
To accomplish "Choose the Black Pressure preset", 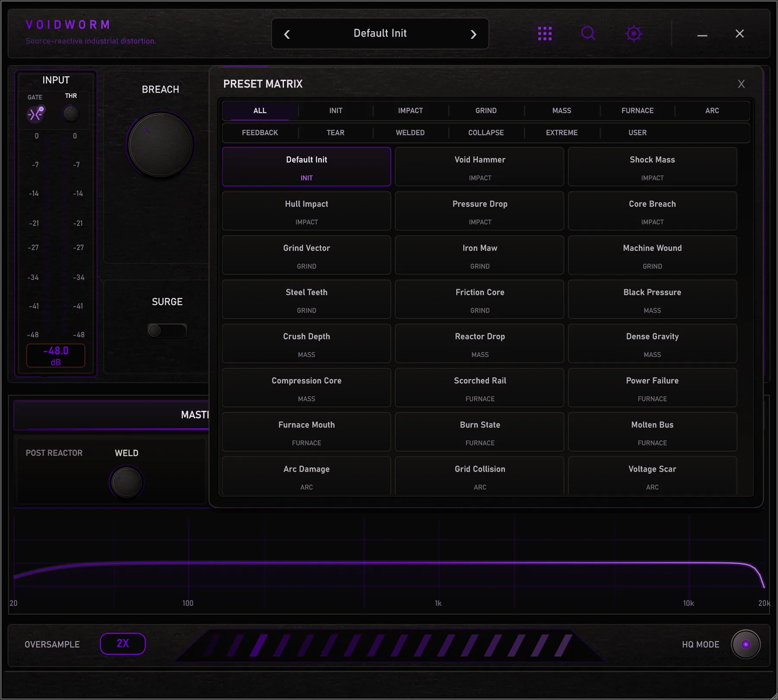I will click(x=653, y=299).
